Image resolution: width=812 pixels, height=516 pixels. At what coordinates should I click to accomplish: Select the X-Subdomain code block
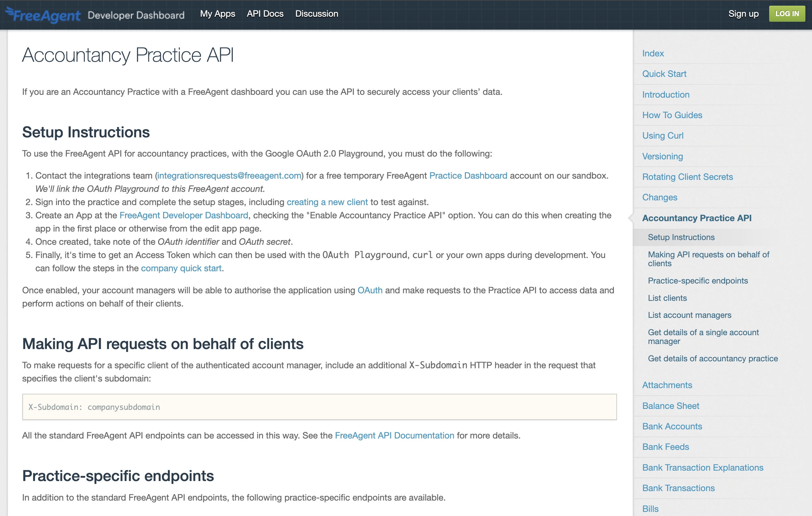[319, 407]
